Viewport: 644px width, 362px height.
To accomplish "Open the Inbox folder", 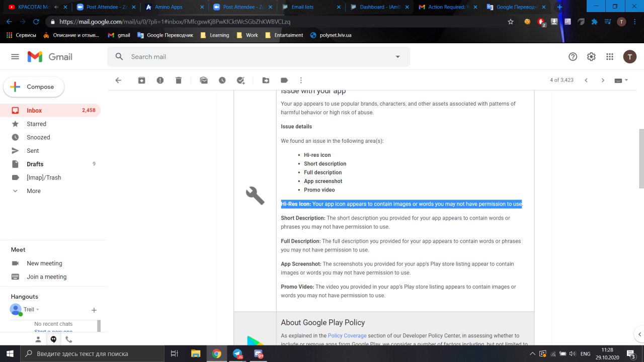I will point(50,111).
